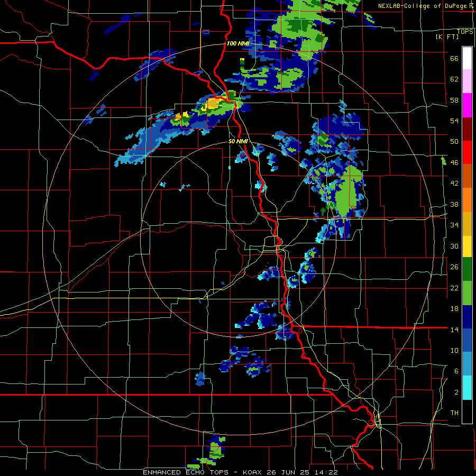Click the magenta legend swatch
This screenshot has height=476, width=476.
click(x=467, y=105)
